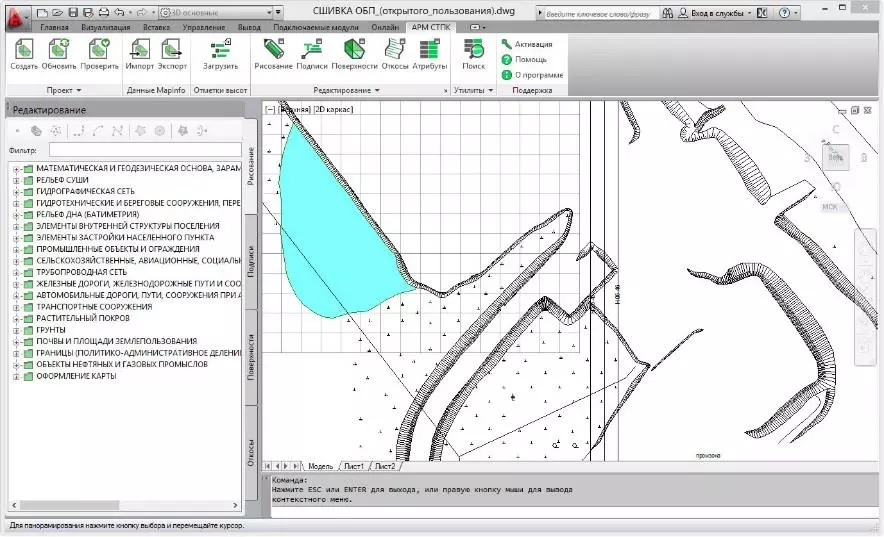Launch the Загрузить height marks tool
884x537 pixels.
click(x=220, y=49)
